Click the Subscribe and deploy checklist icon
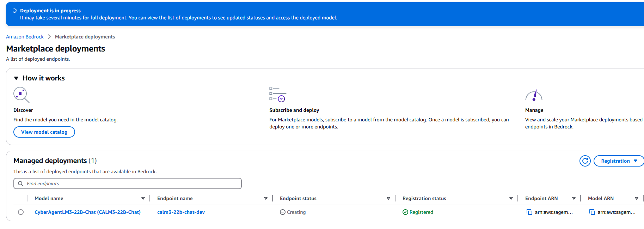Viewport: 644px width, 229px height. (x=278, y=95)
